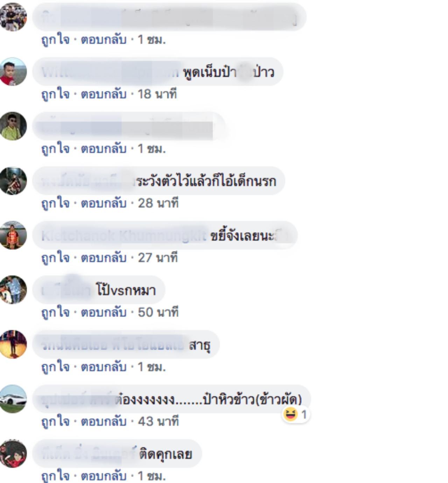Open the Kietchanok Khumnungkit profile name
This screenshot has height=483, width=448.
pyautogui.click(x=124, y=236)
